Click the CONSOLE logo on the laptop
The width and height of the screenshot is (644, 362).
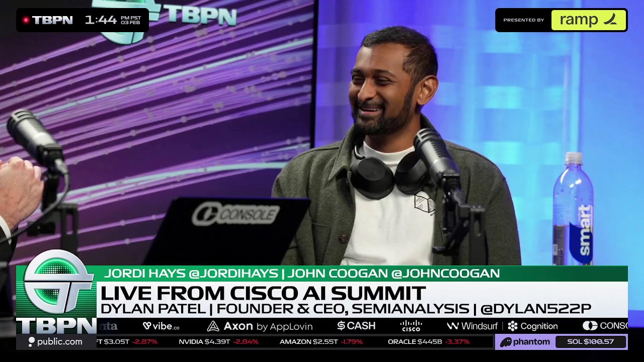click(235, 215)
